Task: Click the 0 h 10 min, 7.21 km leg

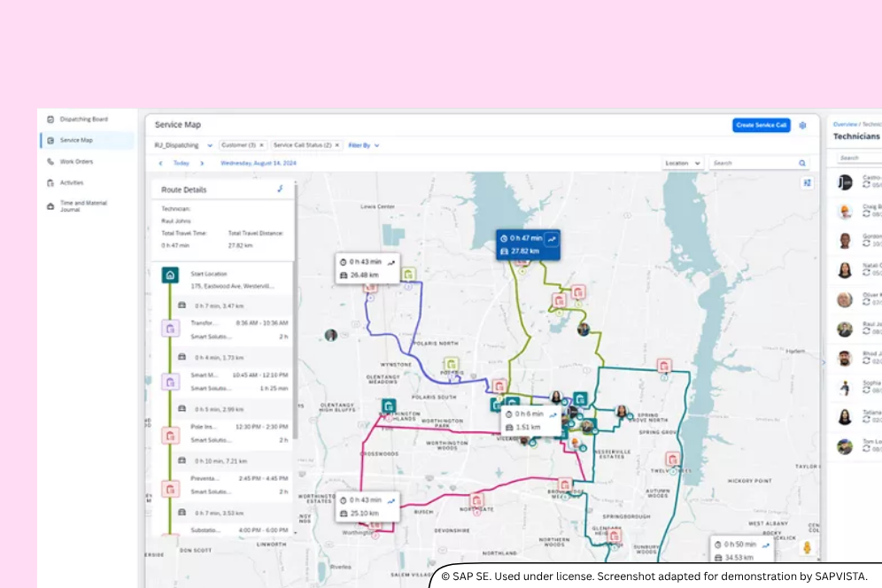Action: coord(225,460)
